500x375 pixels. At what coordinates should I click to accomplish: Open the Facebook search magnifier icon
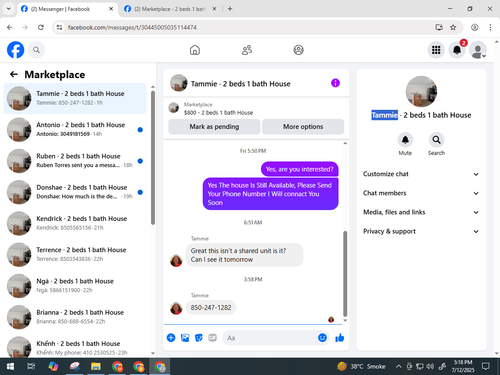pos(36,50)
